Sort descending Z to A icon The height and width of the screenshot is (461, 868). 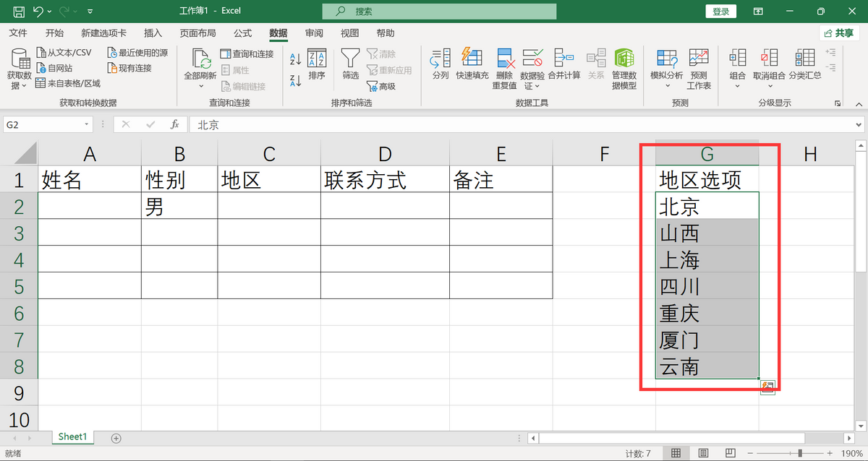pos(295,80)
